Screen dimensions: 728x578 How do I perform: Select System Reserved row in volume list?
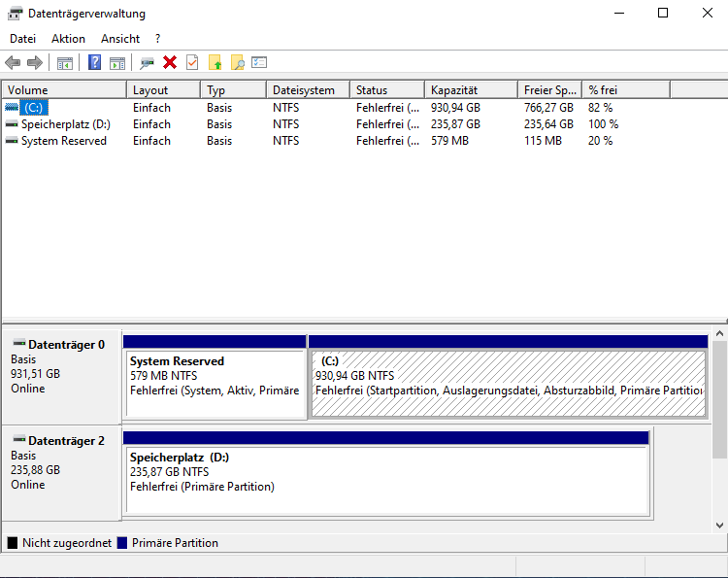[x=64, y=141]
